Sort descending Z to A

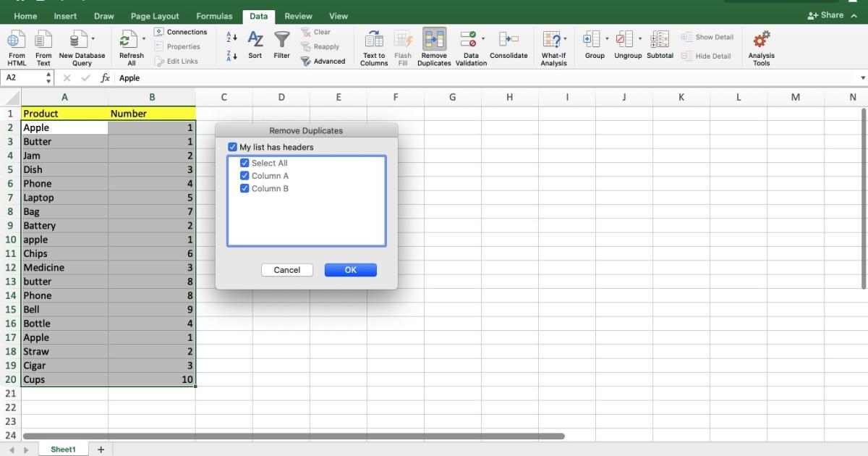[231, 56]
